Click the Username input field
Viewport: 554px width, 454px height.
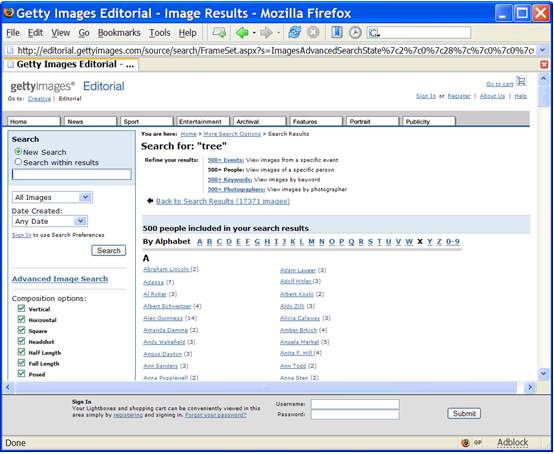(x=355, y=404)
